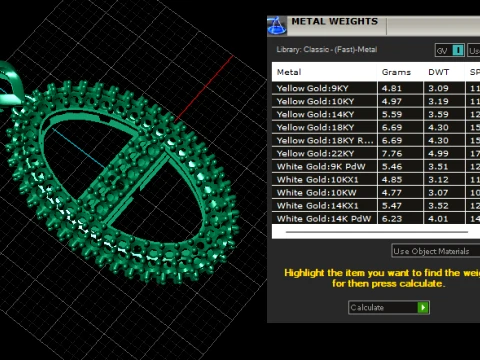
Task: Click the 7.76 grams value
Action: (x=392, y=153)
